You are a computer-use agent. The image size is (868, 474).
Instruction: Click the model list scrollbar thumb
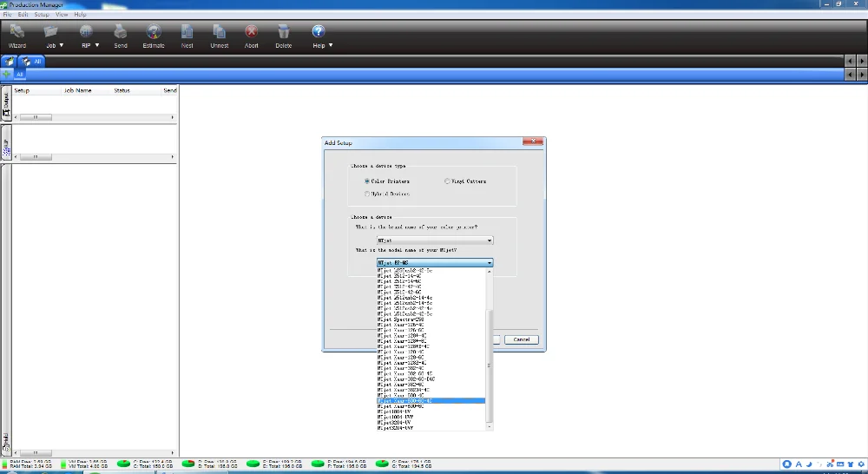tap(489, 365)
